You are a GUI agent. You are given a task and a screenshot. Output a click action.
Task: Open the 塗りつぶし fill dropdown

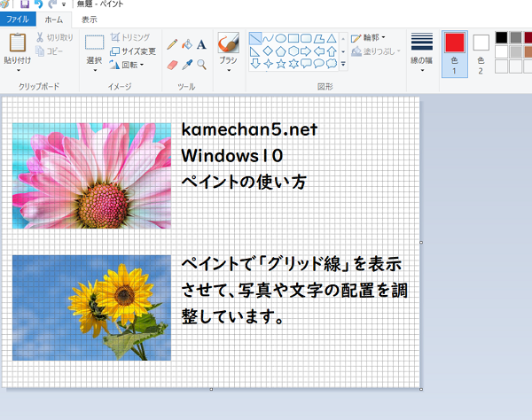click(376, 51)
